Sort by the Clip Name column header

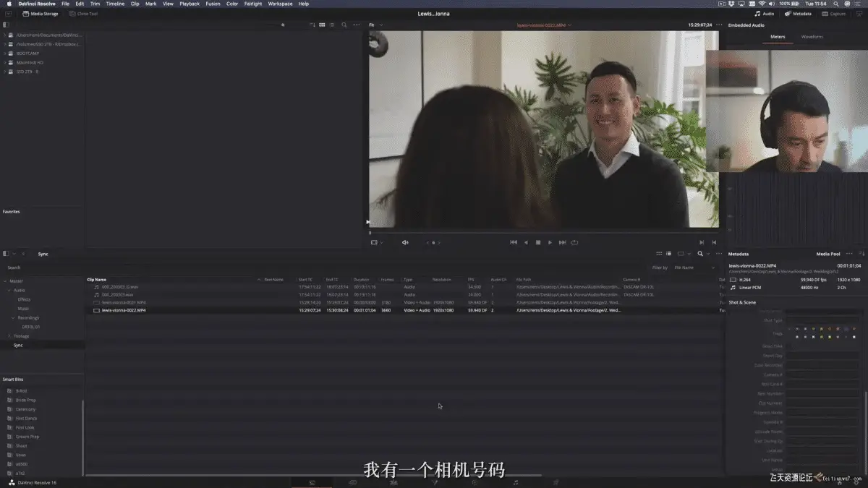coord(97,279)
